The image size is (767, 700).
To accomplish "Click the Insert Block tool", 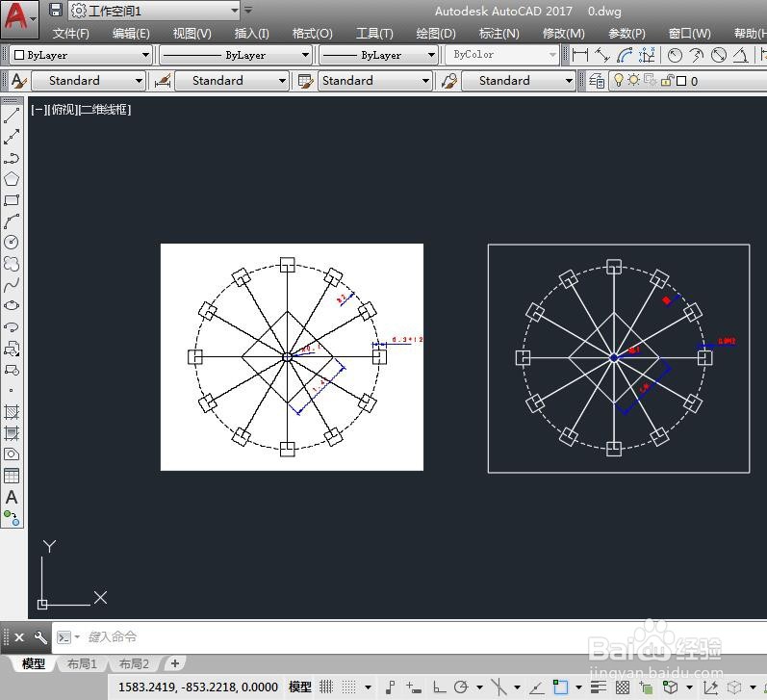I will coord(12,349).
